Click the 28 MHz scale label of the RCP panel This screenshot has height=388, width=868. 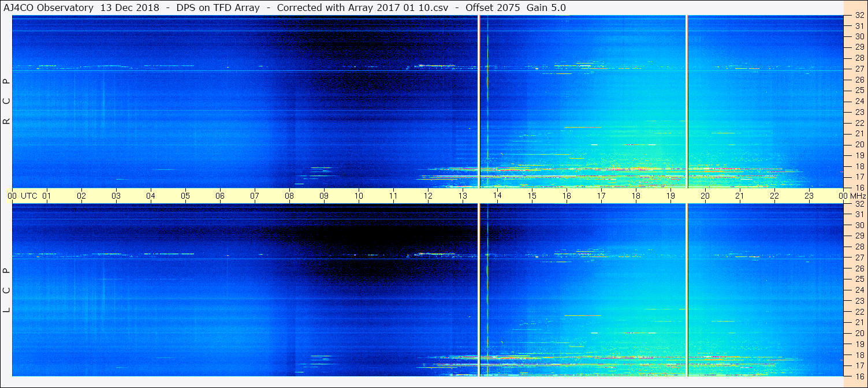(x=859, y=58)
